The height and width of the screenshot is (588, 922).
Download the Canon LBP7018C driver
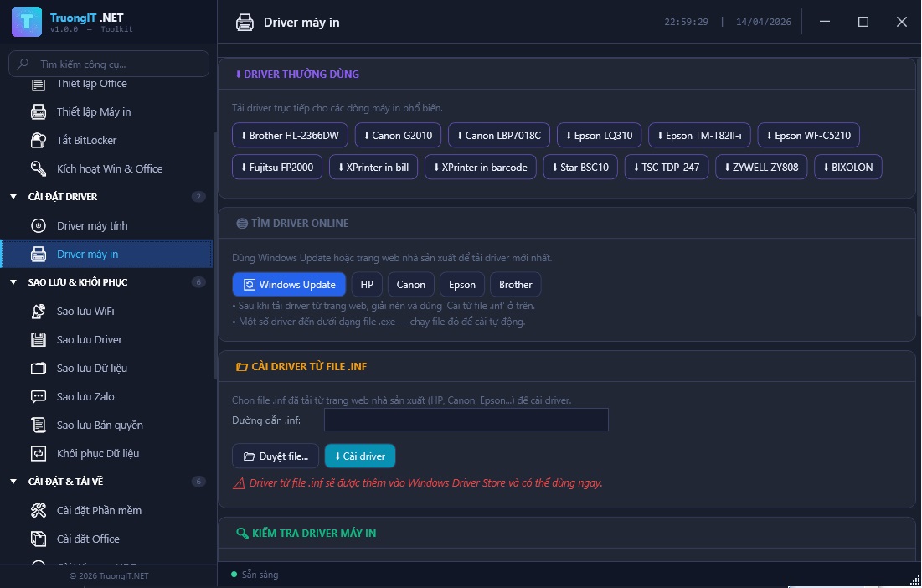(x=498, y=135)
